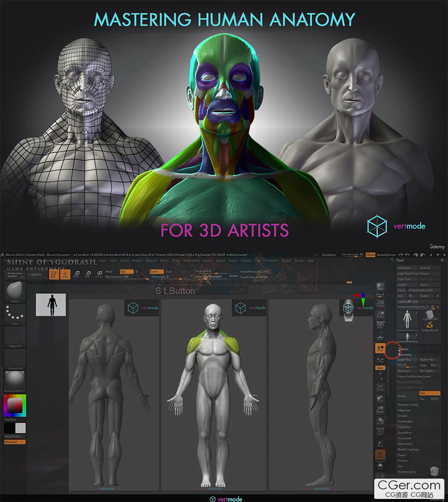The image size is (448, 502).
Task: Toggle the Zadd mode button
Action: click(x=156, y=271)
